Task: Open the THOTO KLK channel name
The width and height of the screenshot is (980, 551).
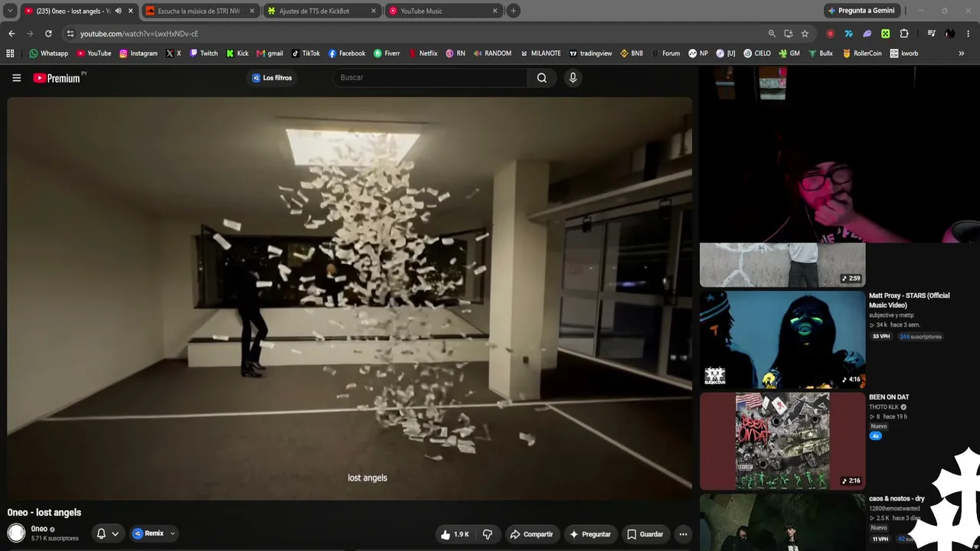Action: (884, 407)
